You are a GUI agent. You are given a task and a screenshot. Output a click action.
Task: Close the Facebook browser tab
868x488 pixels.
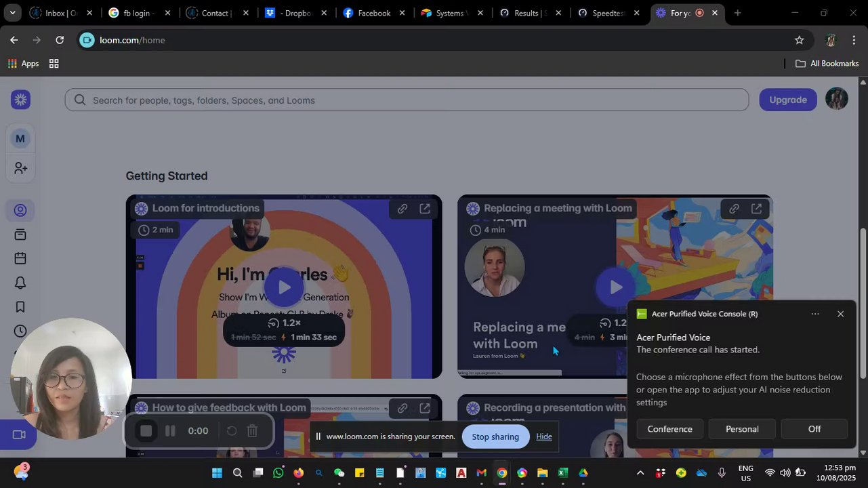[x=402, y=13]
